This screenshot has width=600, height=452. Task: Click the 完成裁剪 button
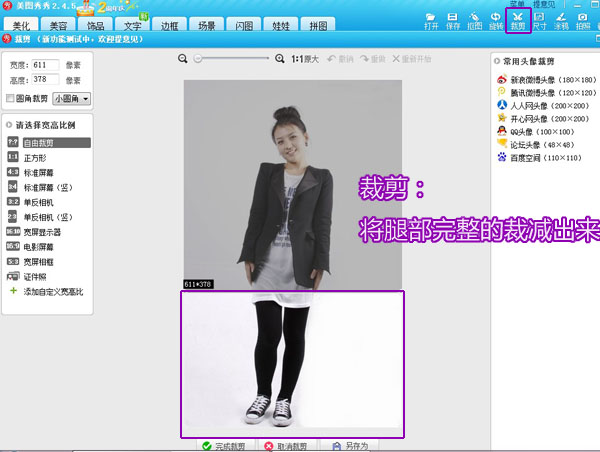pos(226,445)
